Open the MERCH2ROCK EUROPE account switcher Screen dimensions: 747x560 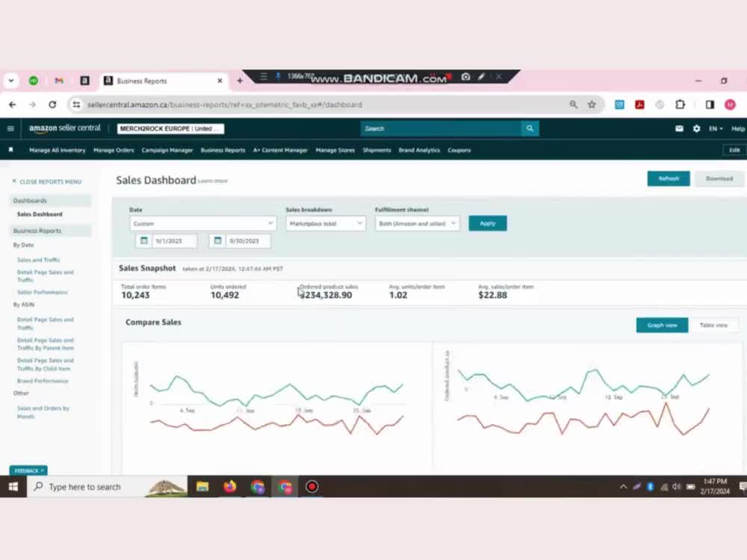click(x=170, y=128)
